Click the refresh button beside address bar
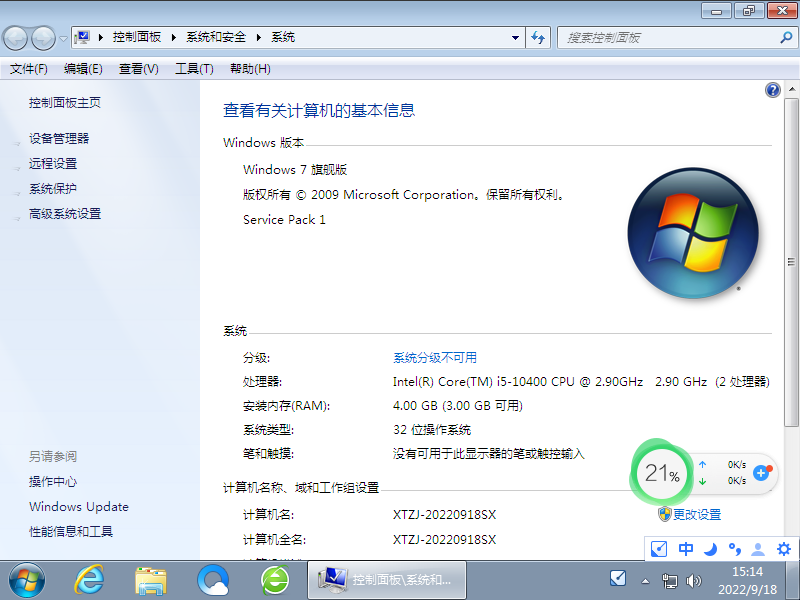This screenshot has height=600, width=800. tap(538, 38)
